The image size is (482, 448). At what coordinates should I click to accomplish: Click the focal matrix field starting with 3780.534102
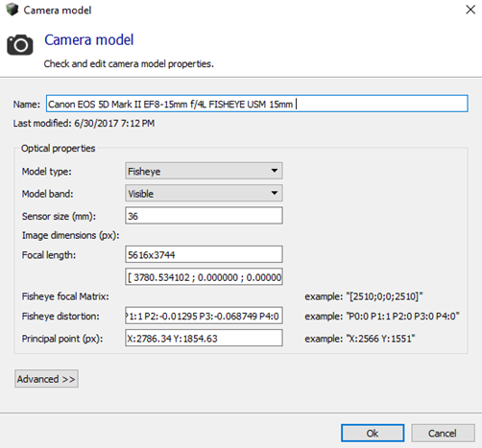pyautogui.click(x=204, y=277)
